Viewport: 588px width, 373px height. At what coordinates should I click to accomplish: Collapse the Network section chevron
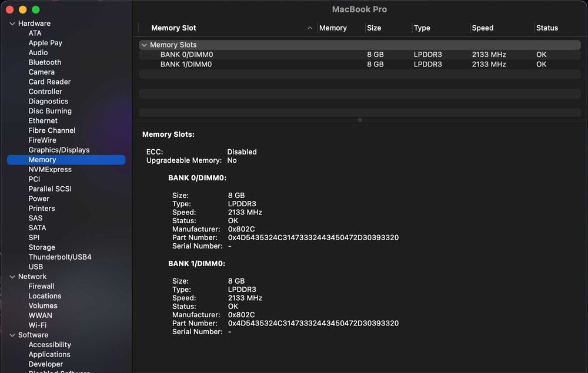(x=12, y=277)
